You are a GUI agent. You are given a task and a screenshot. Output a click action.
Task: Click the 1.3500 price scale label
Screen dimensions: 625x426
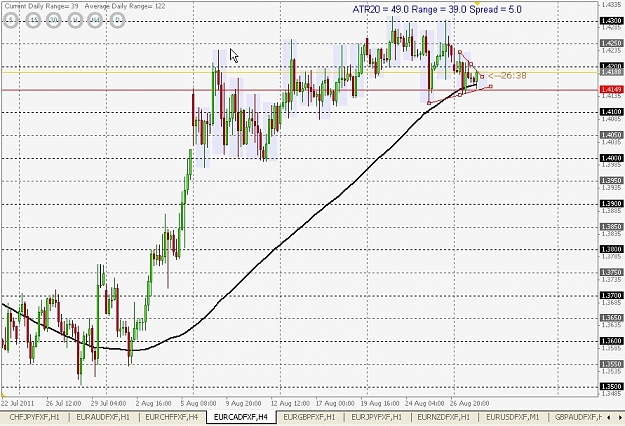[611, 387]
